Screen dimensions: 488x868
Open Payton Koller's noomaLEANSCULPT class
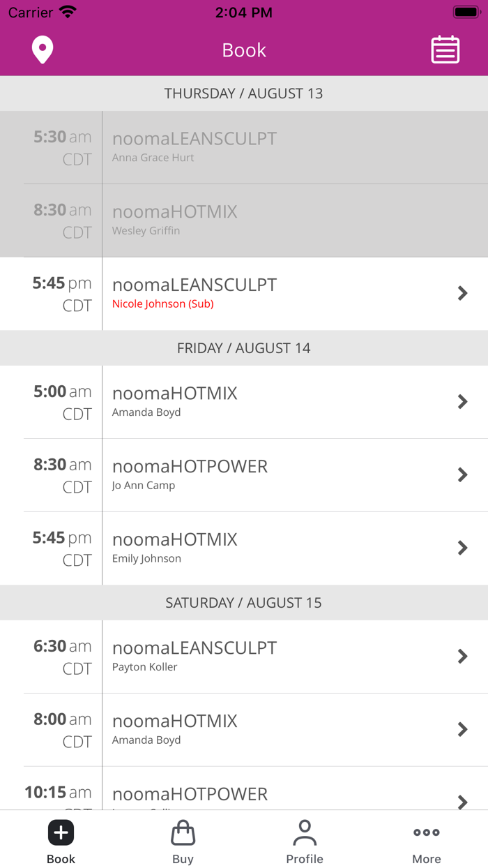click(x=195, y=656)
